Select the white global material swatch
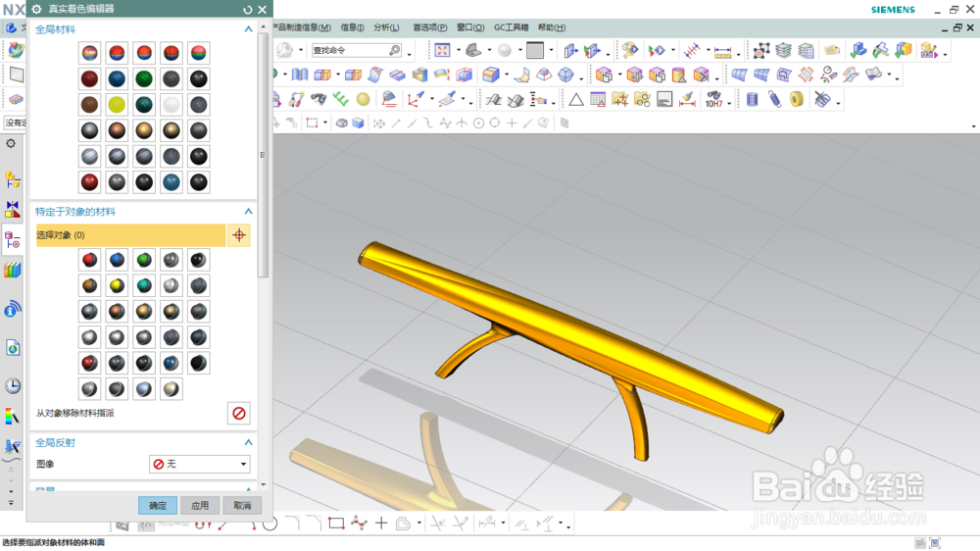This screenshot has width=980, height=551. 171,105
